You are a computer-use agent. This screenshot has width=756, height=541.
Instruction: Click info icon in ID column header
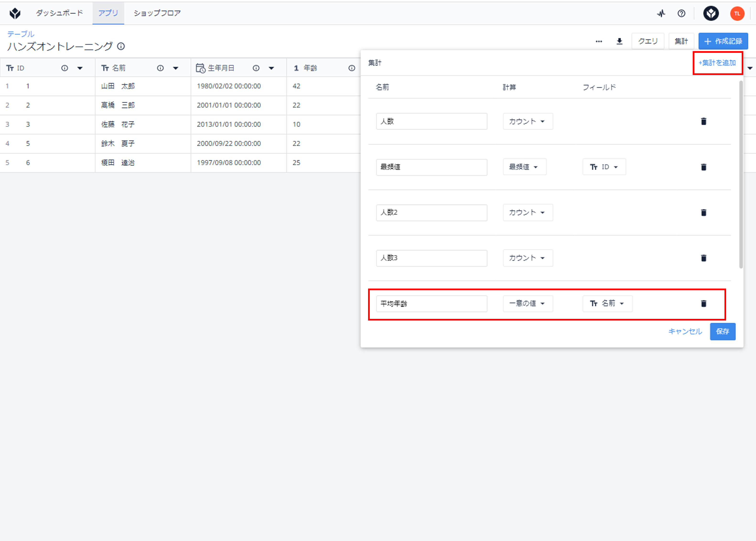65,68
